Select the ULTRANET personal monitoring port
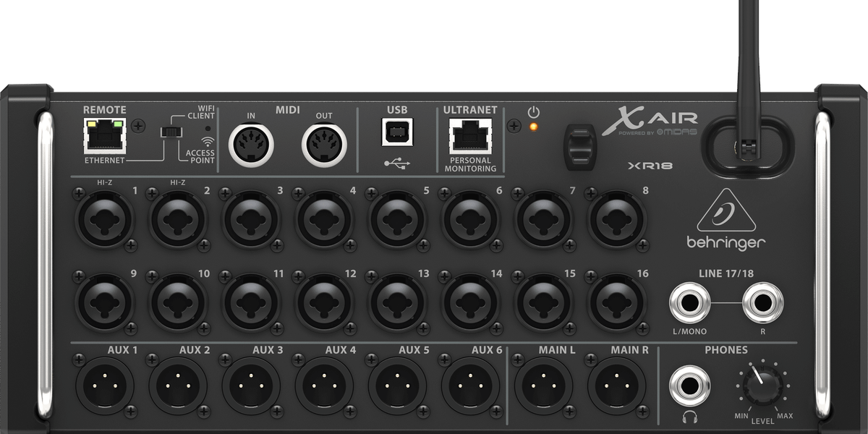The height and width of the screenshot is (434, 868). point(470,136)
